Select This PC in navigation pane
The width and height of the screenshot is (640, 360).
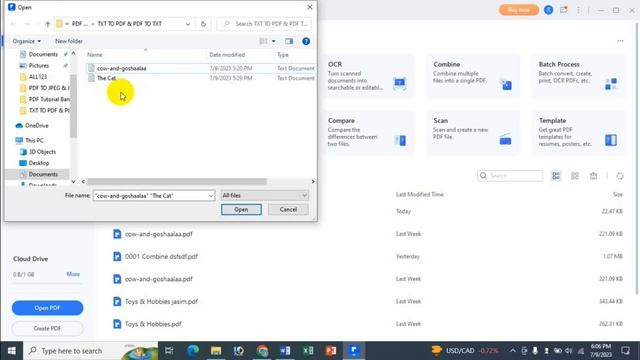(x=34, y=140)
